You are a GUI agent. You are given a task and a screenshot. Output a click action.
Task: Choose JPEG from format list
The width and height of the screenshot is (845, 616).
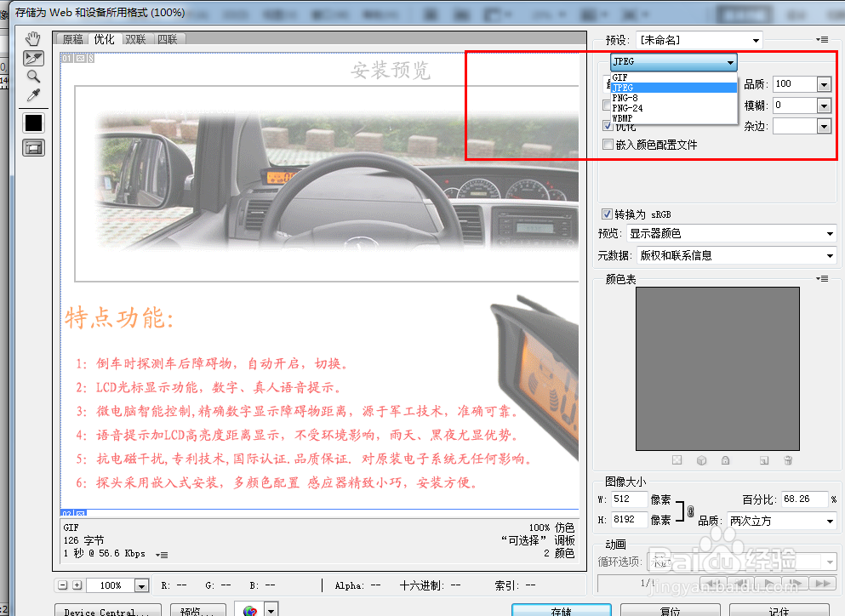674,88
